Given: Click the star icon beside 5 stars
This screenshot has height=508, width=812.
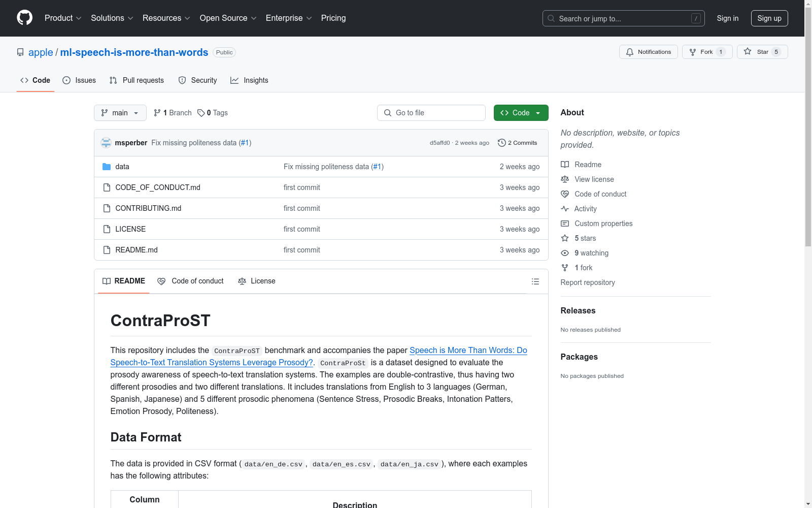Looking at the screenshot, I should point(565,238).
